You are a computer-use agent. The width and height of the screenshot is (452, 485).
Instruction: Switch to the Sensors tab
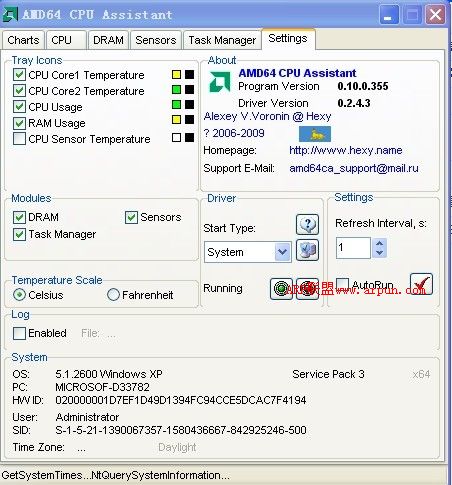point(156,40)
